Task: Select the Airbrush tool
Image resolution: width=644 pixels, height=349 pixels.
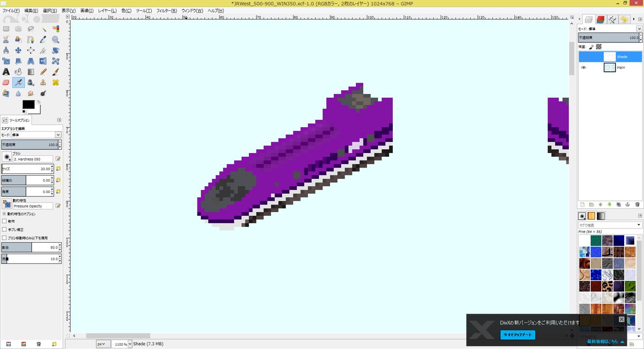Action: [18, 83]
